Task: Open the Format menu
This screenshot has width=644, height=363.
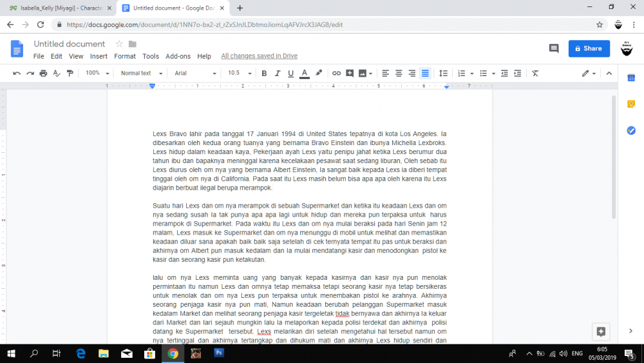Action: (x=125, y=56)
